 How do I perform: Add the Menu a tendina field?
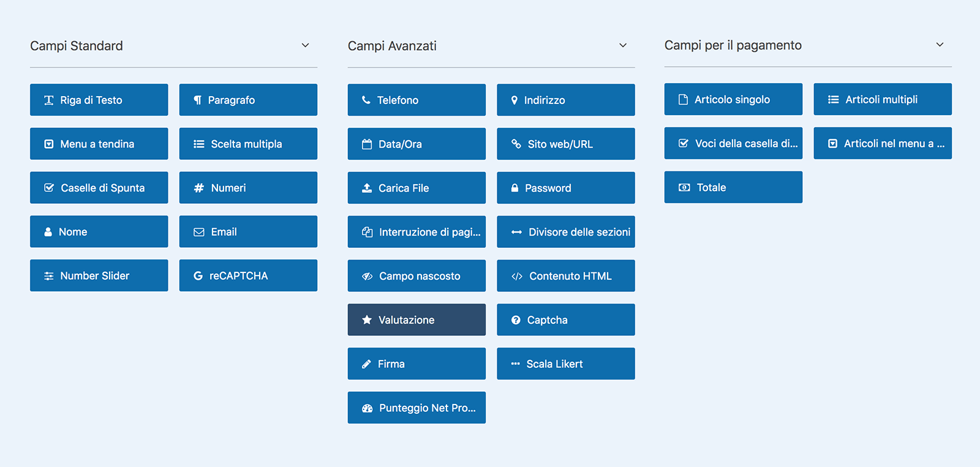[x=99, y=144]
